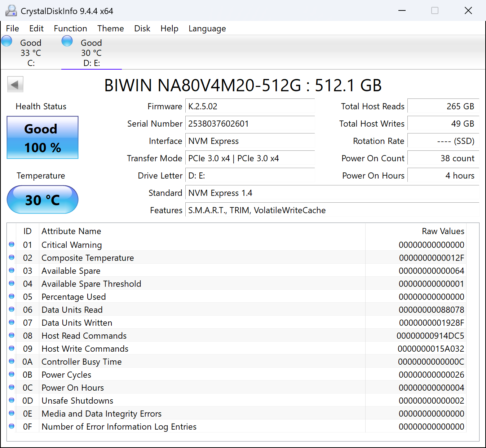Minimize the CrystalDiskInfo window
The width and height of the screenshot is (486, 448).
402,10
